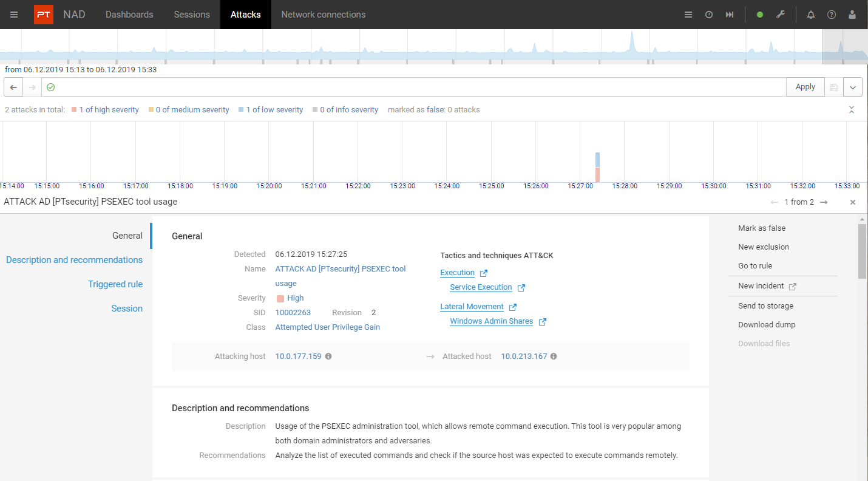Screen dimensions: 868x481
Task: Open Windows Admin Shares external link icon
Action: point(542,322)
